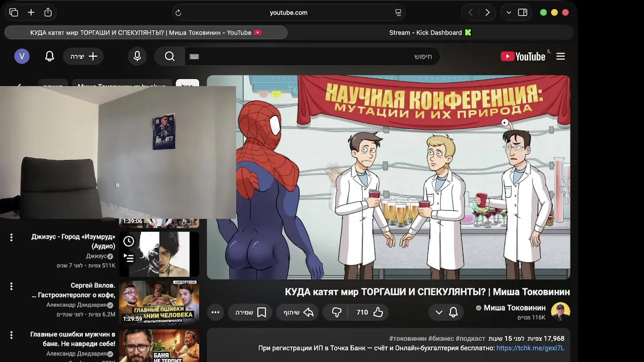Open the create יצירה button
Screen dimensions: 644x362
84,56
